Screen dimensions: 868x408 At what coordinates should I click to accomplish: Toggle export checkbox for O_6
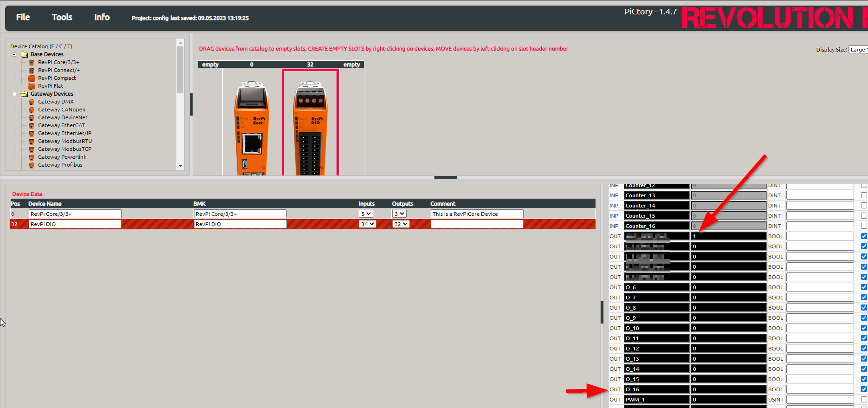[864, 287]
